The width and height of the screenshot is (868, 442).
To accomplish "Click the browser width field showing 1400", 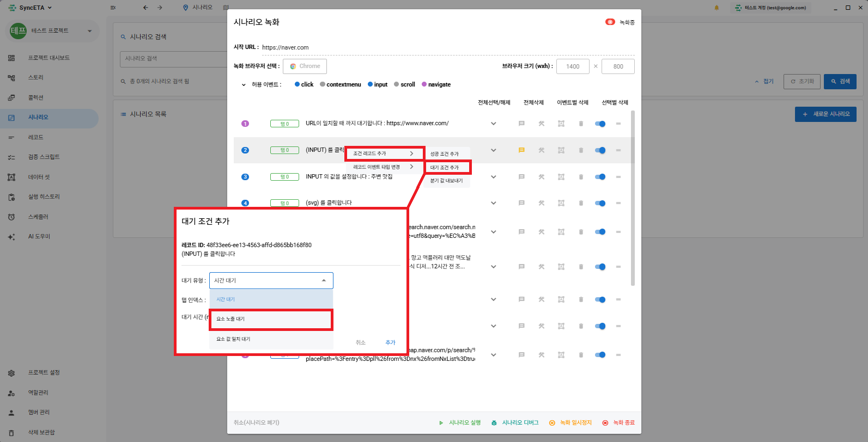I will pos(573,66).
